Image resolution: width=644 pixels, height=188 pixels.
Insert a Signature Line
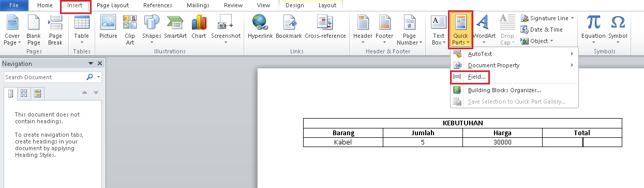coord(548,18)
